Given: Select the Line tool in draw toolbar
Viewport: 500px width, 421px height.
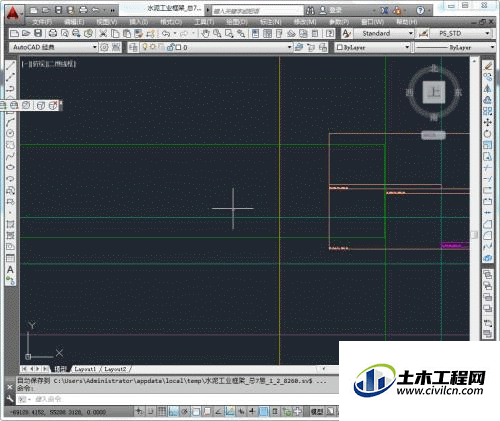Looking at the screenshot, I should tap(10, 66).
